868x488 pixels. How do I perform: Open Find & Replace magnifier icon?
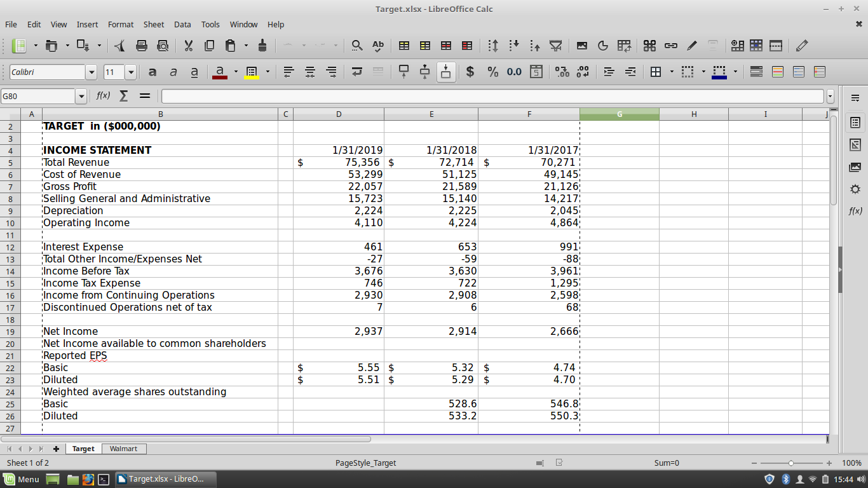[x=357, y=46]
